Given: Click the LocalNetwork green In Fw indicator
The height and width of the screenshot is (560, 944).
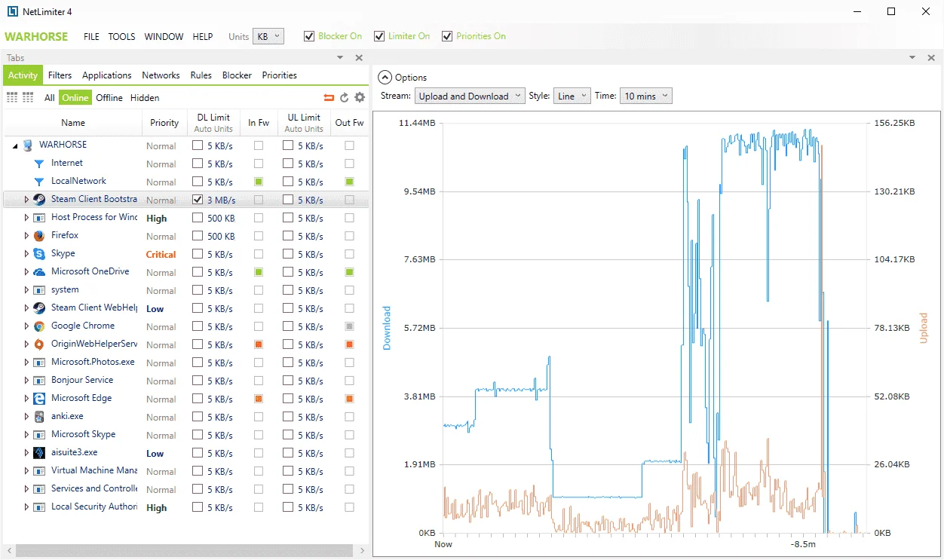Looking at the screenshot, I should 259,182.
